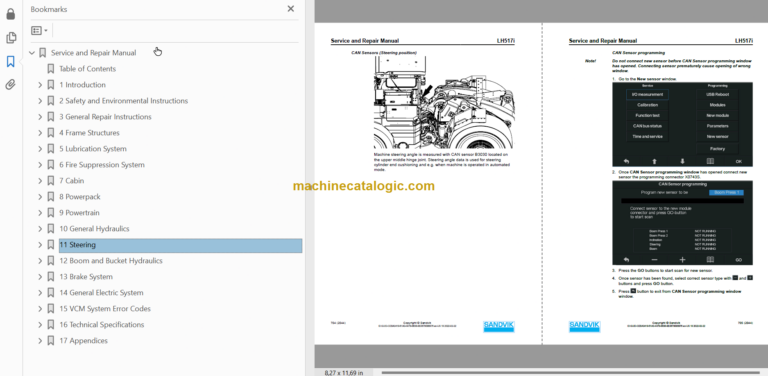
Task: Click the Sandvik logo on right page
Action: click(x=584, y=326)
